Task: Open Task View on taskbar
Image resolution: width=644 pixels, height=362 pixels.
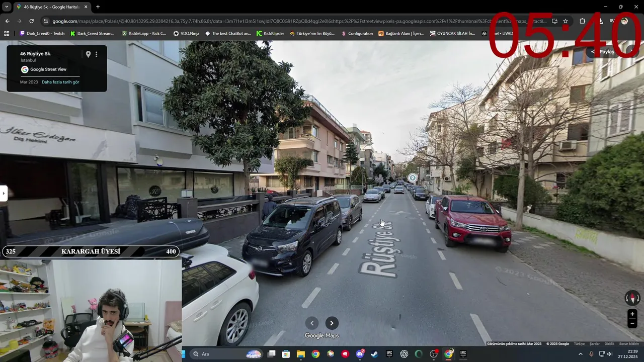Action: pos(272,354)
